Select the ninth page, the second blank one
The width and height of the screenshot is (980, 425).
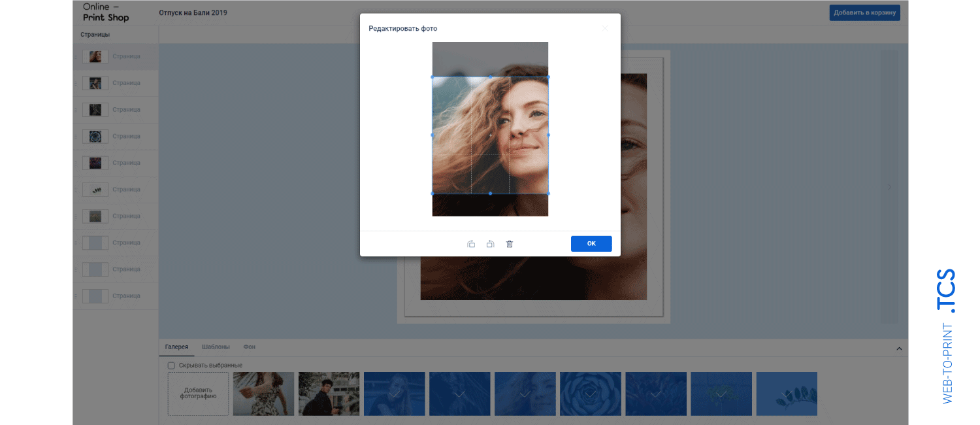pyautogui.click(x=116, y=269)
